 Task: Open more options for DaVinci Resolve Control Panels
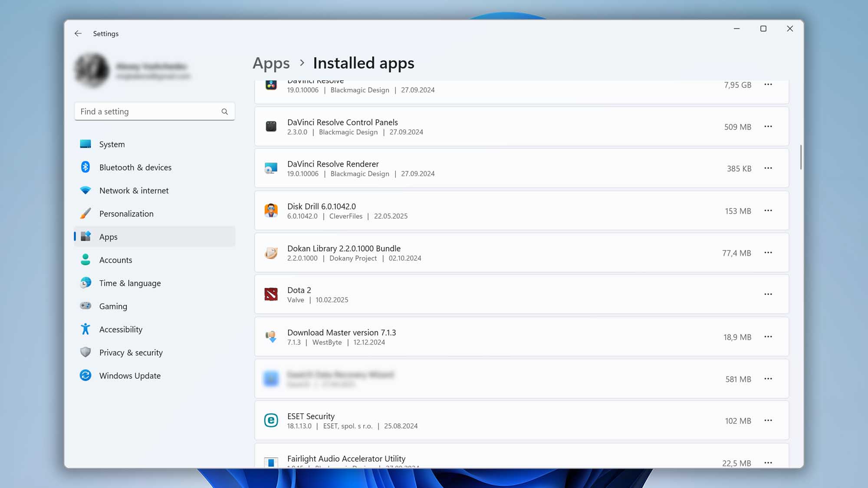tap(768, 127)
